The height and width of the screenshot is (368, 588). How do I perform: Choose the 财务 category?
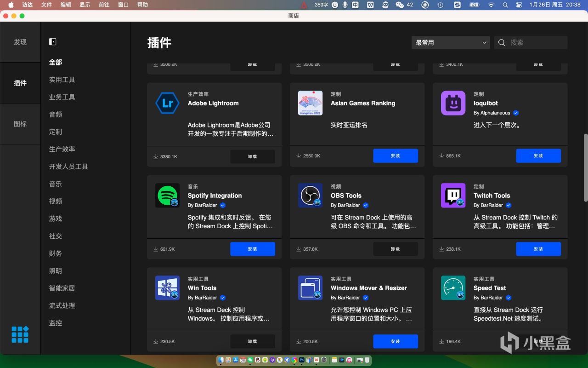click(x=56, y=253)
